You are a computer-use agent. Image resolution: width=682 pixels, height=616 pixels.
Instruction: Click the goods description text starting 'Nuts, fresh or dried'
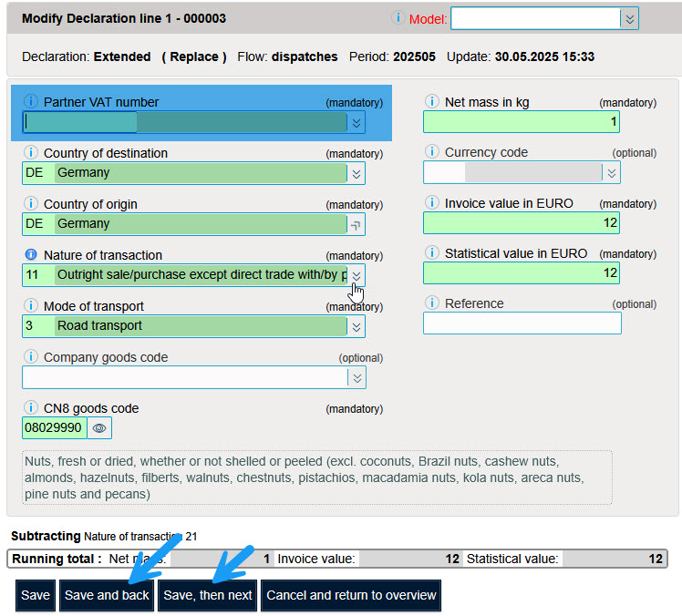click(x=317, y=477)
